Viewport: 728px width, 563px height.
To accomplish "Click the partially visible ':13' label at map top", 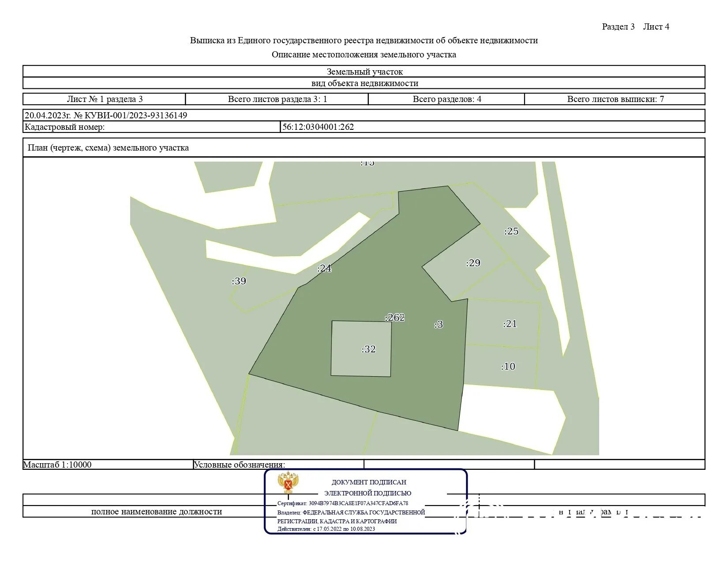I will [367, 163].
